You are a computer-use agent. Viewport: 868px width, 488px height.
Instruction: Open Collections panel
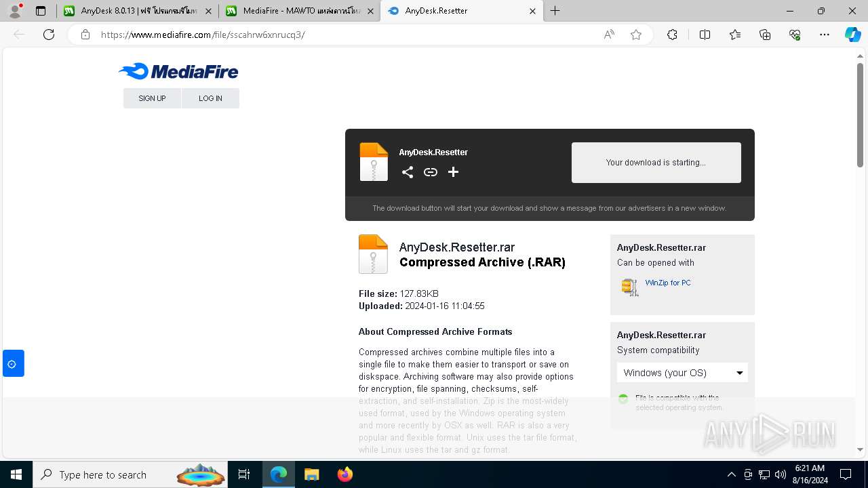pos(765,35)
